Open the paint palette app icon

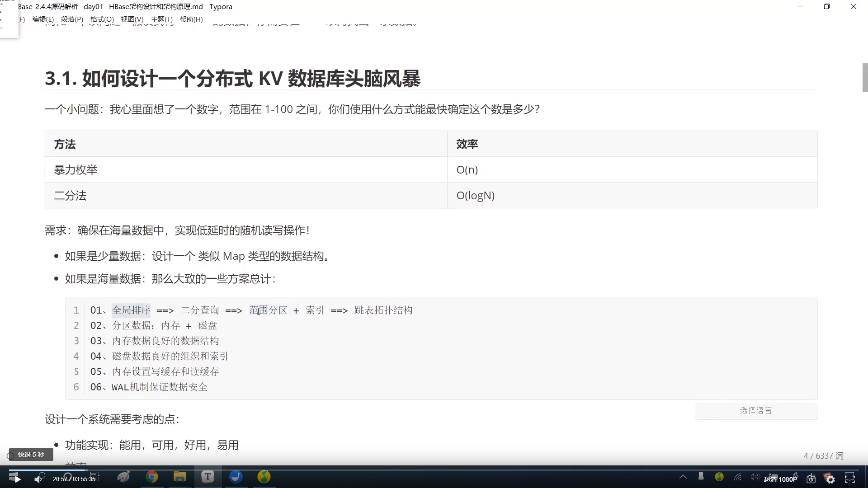coord(123,477)
